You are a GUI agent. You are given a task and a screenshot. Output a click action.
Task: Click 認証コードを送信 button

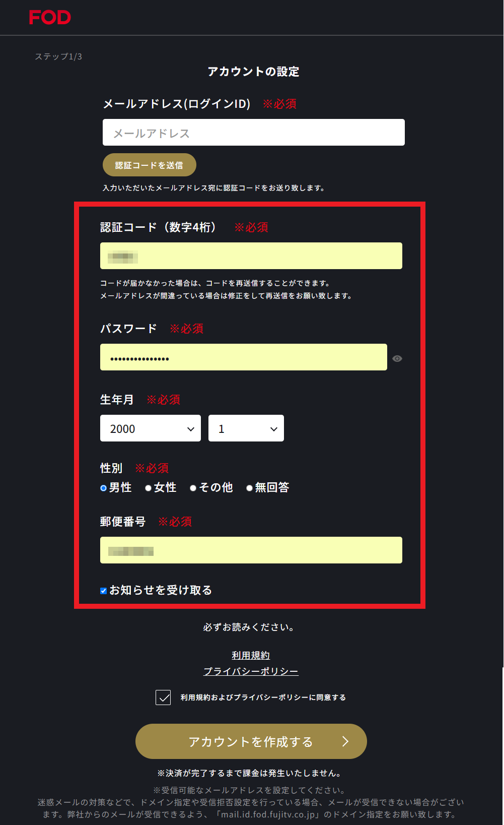[150, 165]
